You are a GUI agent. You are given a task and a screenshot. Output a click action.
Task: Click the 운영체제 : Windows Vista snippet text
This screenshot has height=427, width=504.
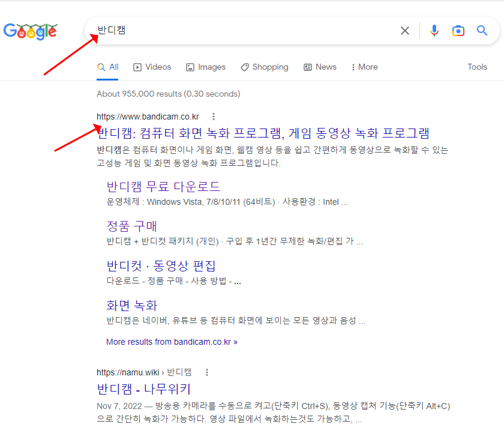coord(227,202)
